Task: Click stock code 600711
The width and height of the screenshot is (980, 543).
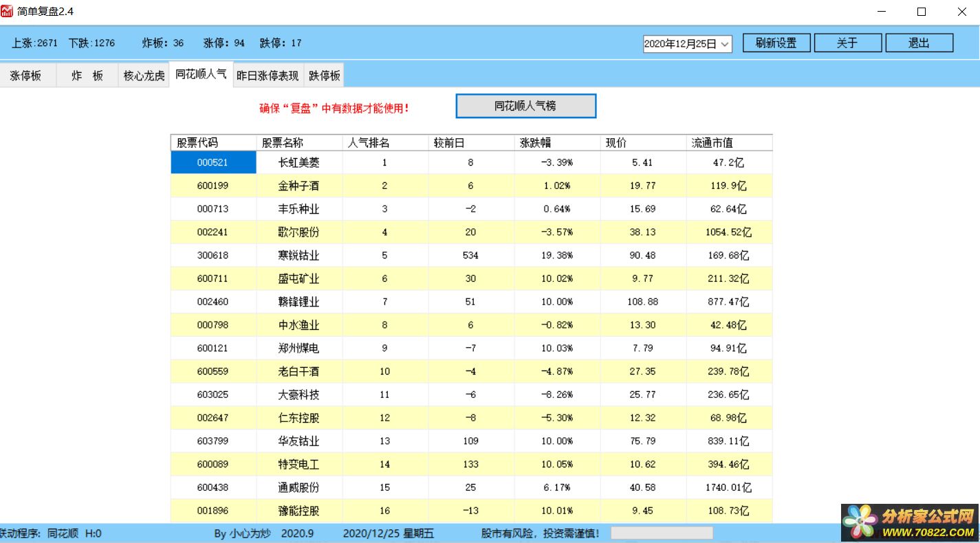Action: [x=213, y=278]
